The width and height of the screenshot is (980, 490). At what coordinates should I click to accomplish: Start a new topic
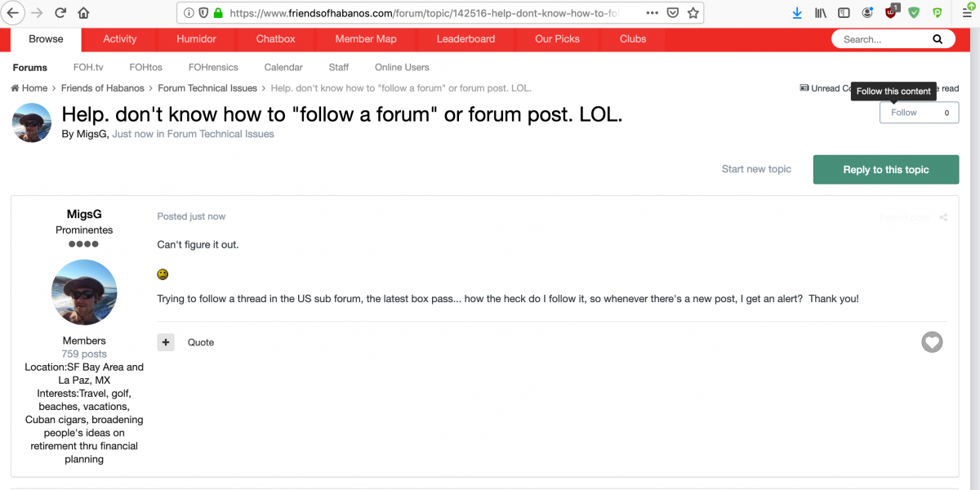tap(756, 169)
